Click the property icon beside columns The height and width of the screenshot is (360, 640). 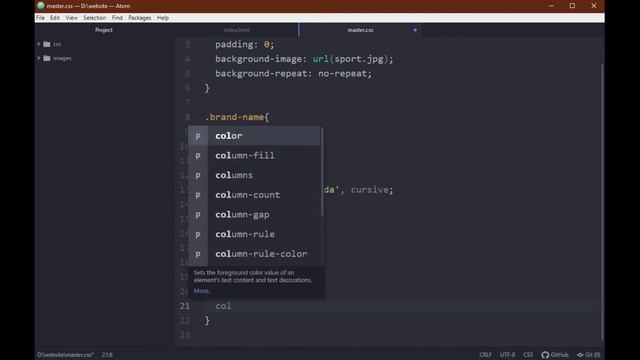coord(198,175)
